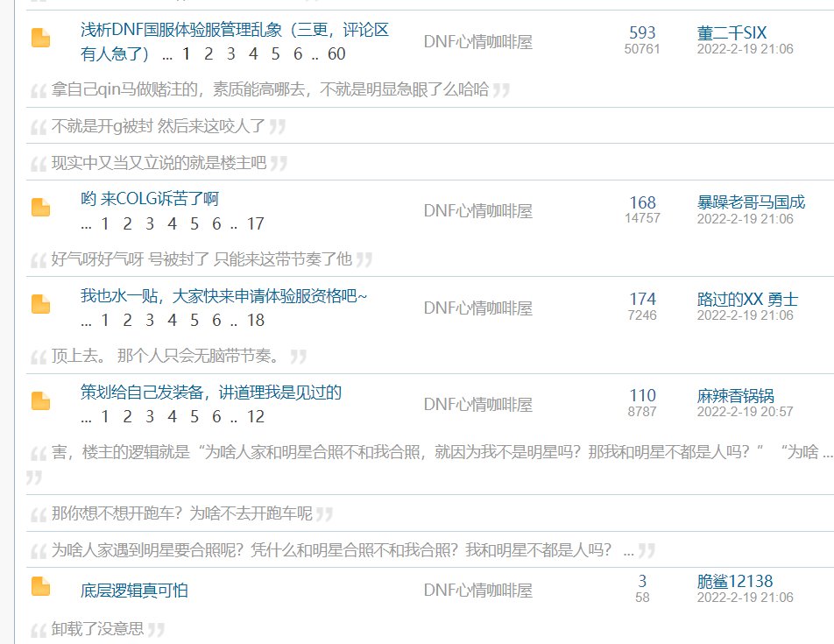Open thread 哟 来COLG诉苦了啊

(150, 199)
